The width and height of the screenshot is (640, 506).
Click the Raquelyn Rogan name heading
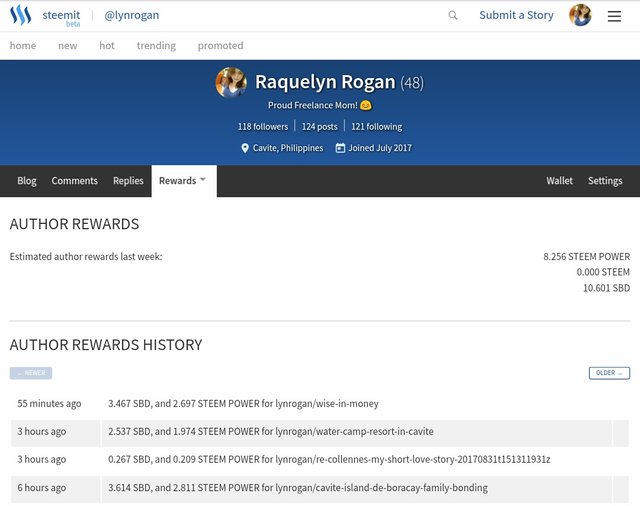(x=325, y=82)
